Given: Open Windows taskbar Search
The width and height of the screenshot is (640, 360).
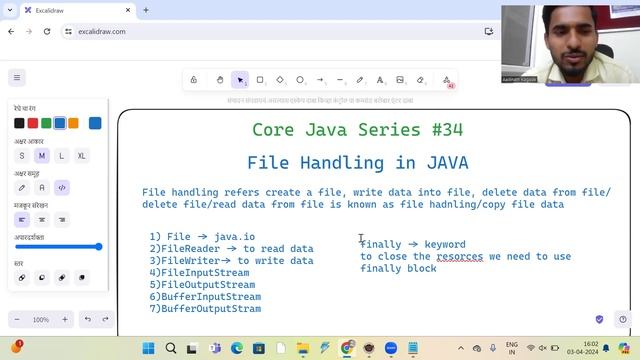Looking at the screenshot, I should coord(171,348).
